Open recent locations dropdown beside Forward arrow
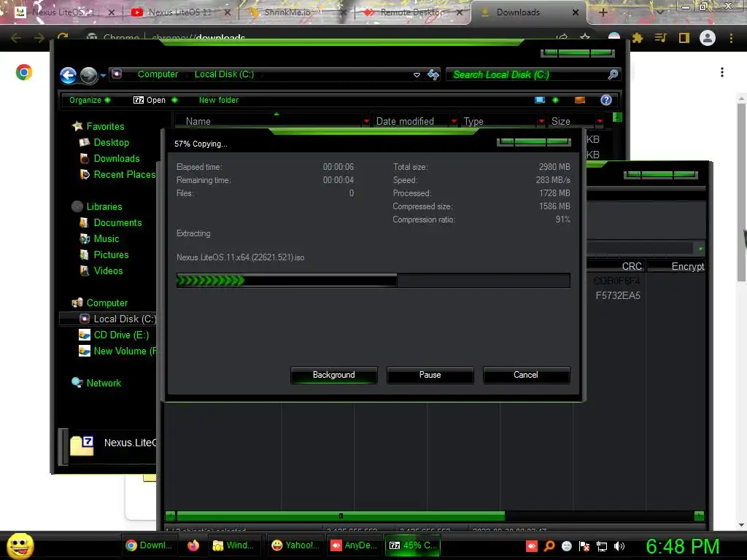Viewport: 747px width, 560px height. pyautogui.click(x=103, y=75)
